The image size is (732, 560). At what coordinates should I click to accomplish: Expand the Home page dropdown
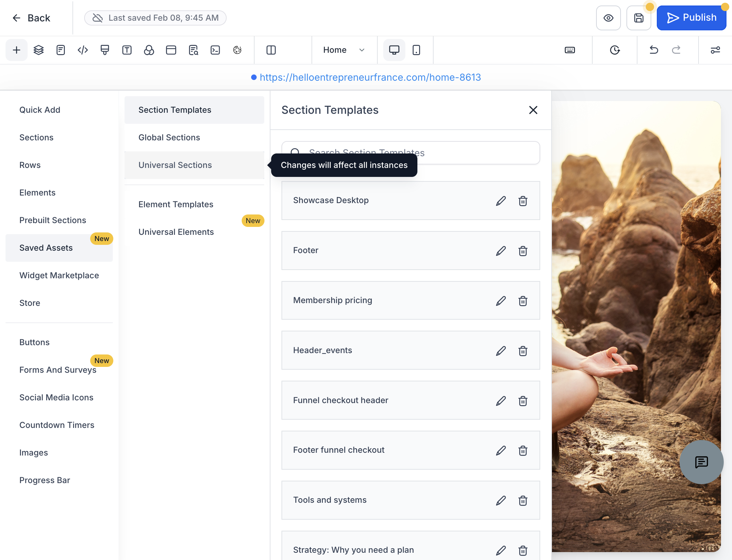tap(344, 50)
